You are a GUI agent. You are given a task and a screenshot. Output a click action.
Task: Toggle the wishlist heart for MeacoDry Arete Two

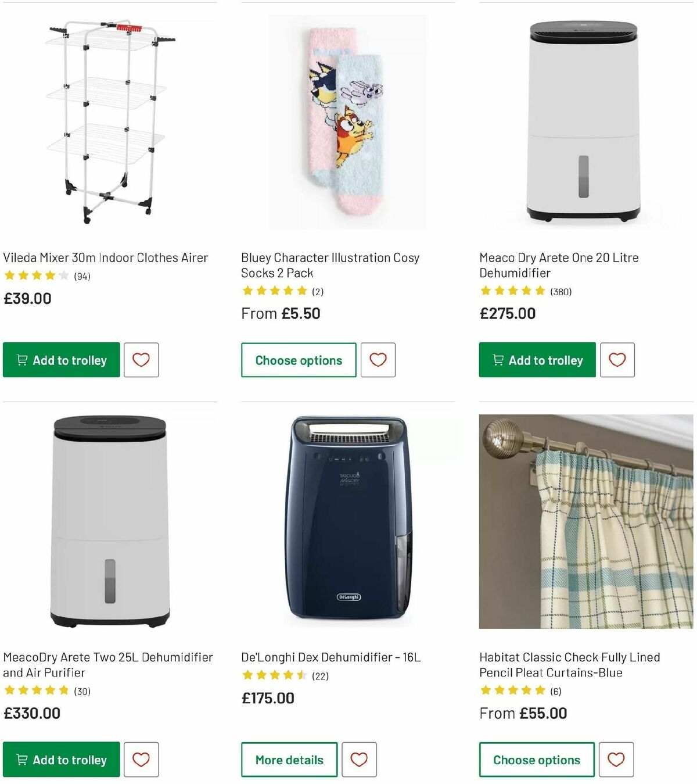pos(142,760)
